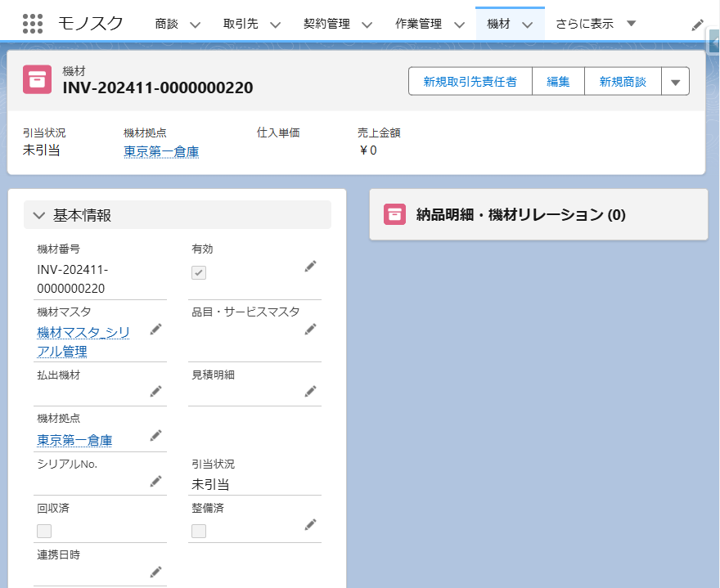Click the 編集 button
Screen dimensions: 720x588
coord(558,82)
